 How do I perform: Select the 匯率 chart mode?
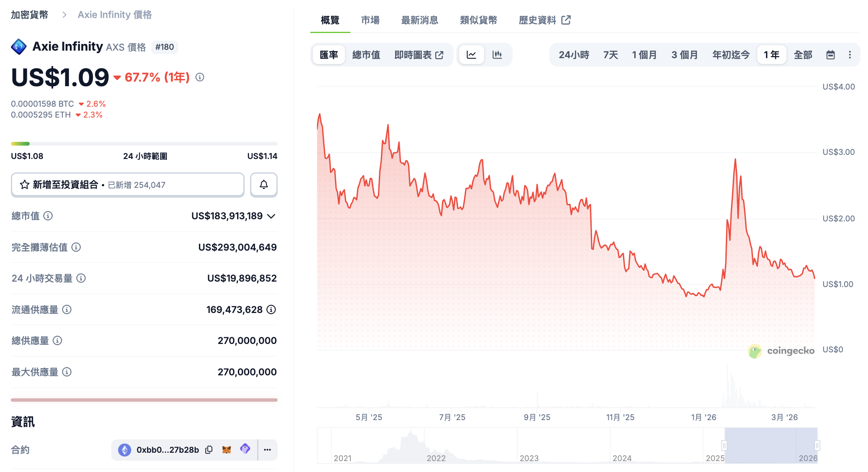pyautogui.click(x=329, y=55)
